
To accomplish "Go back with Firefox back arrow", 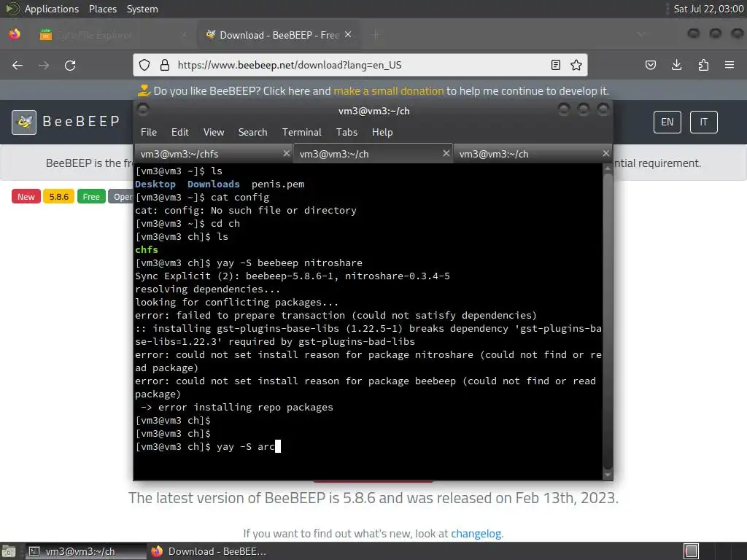I will [x=18, y=65].
